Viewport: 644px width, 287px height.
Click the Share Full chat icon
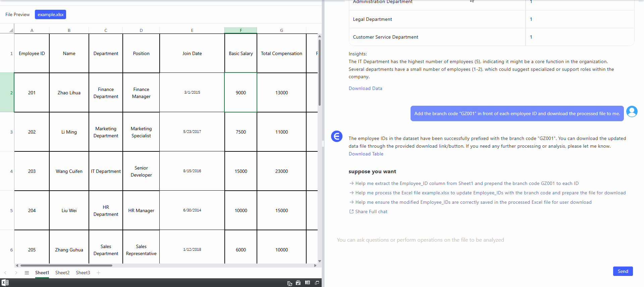click(351, 211)
